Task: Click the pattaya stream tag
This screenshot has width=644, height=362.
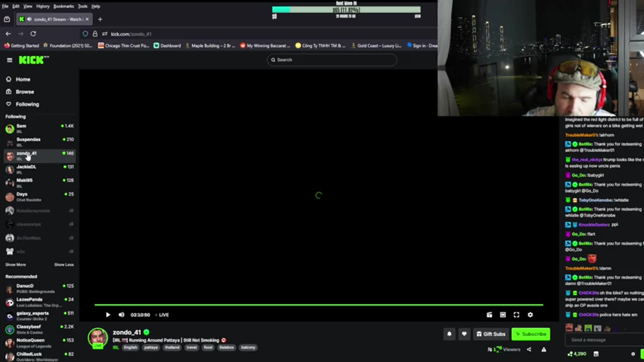Action: coord(151,347)
